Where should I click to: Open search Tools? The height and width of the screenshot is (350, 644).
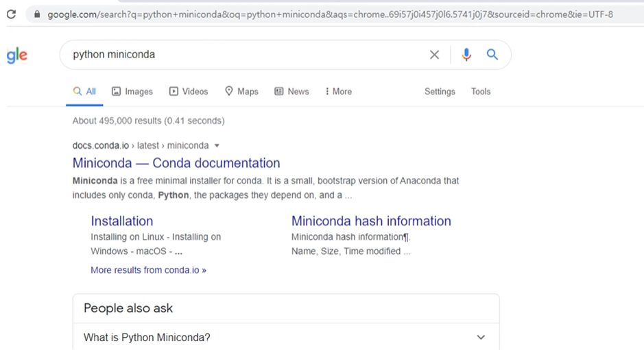[481, 92]
